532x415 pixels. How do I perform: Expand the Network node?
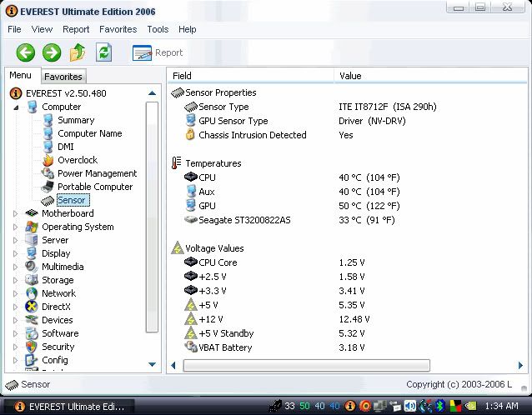(15, 293)
